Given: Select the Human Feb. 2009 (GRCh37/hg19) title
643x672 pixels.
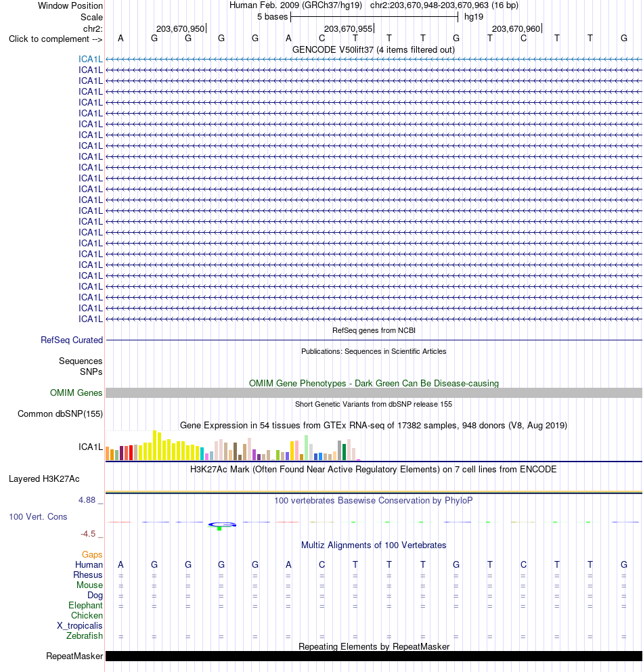Looking at the screenshot, I should pyautogui.click(x=296, y=5).
